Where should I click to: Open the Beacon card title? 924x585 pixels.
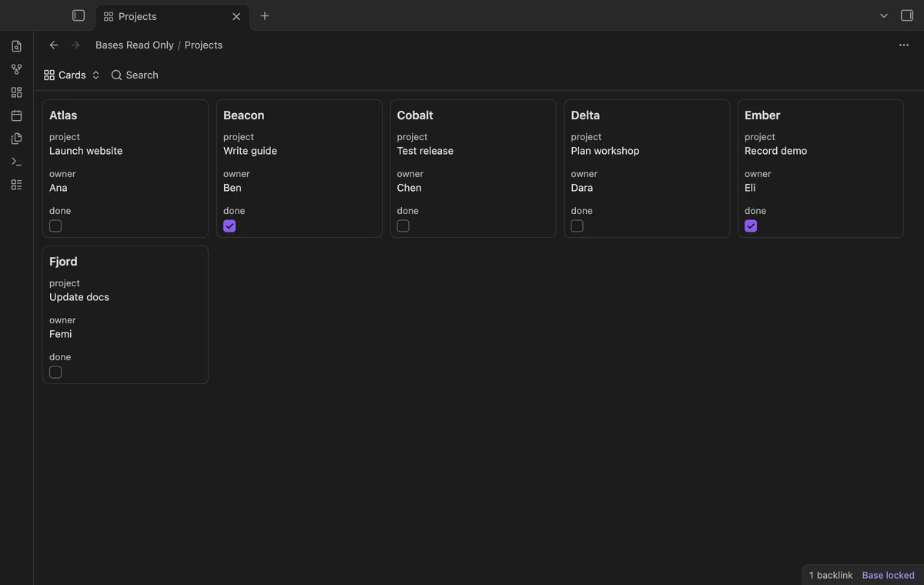click(x=244, y=115)
